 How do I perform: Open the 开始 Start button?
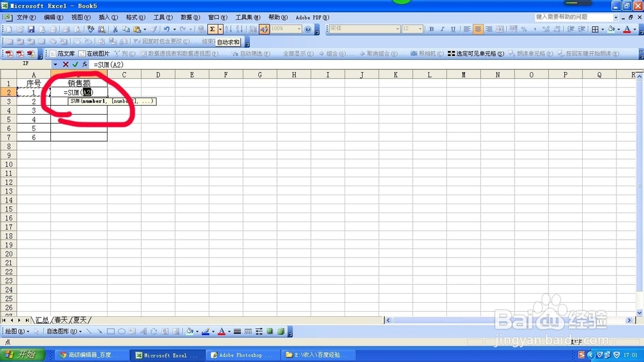[x=22, y=355]
